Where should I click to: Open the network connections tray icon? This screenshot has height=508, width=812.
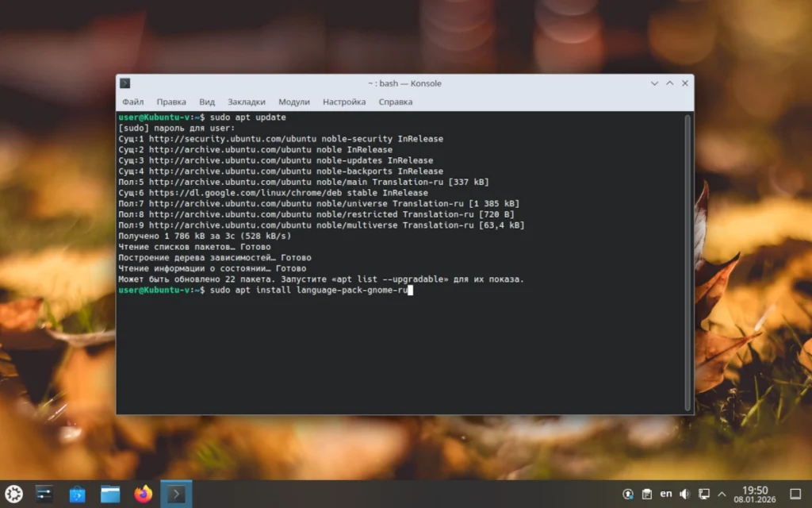click(704, 494)
